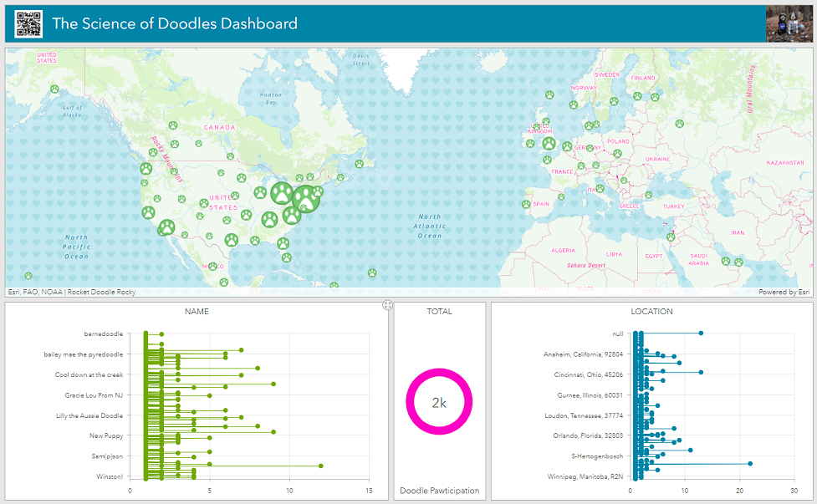Click the dog photo in the header
The height and width of the screenshot is (504, 817).
[x=789, y=23]
